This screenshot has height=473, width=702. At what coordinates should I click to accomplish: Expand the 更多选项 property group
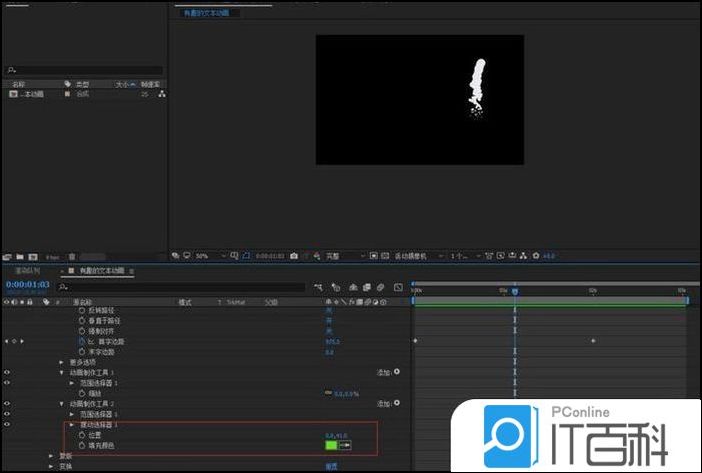[x=62, y=362]
